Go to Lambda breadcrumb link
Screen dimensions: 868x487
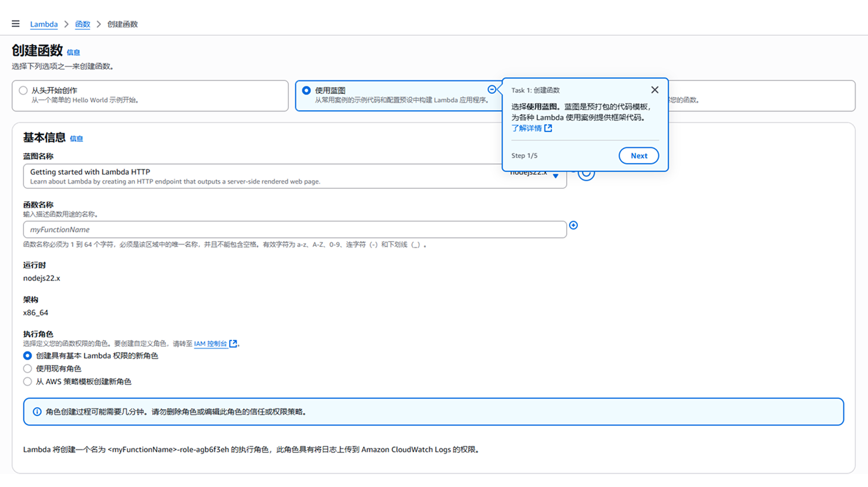coord(44,25)
